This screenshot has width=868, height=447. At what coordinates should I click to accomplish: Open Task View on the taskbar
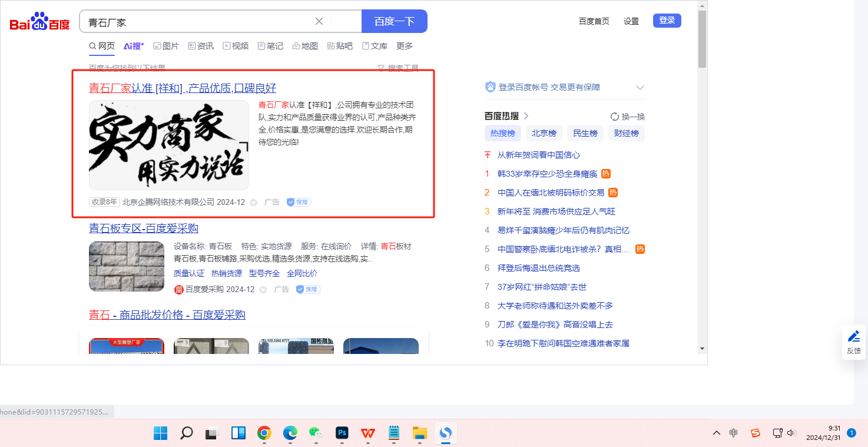[x=212, y=433]
